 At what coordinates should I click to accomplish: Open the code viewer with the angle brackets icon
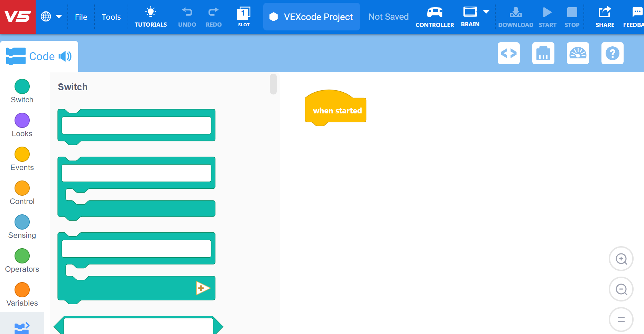(x=508, y=53)
